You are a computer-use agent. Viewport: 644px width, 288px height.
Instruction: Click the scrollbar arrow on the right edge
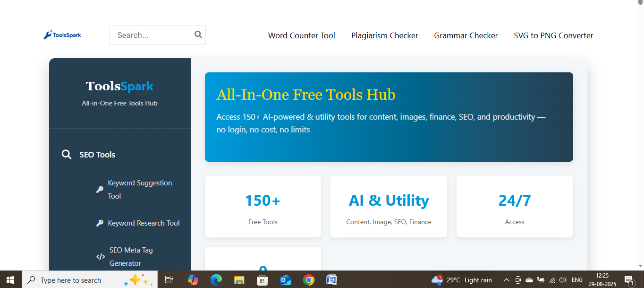[x=641, y=266]
